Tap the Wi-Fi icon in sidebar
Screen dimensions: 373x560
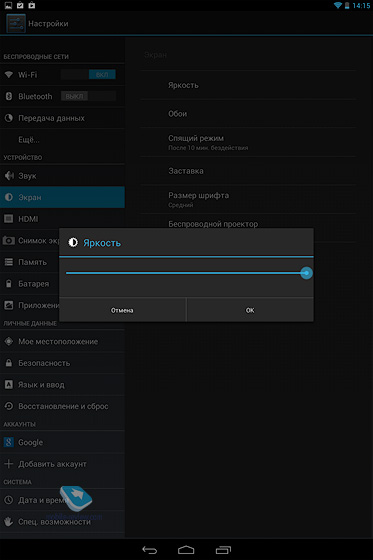9,75
